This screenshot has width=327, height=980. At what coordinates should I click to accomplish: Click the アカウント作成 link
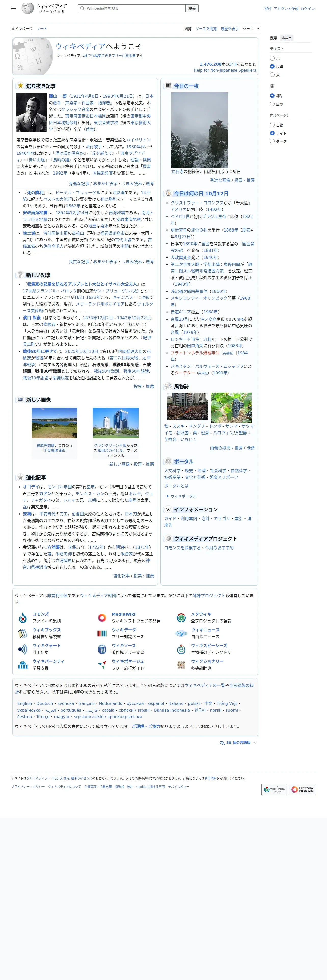tap(286, 8)
